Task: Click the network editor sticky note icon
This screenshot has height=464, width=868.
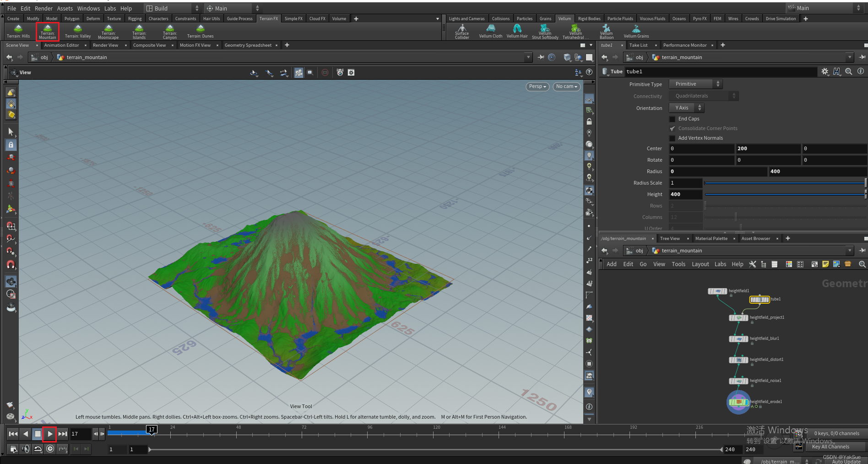Action: click(x=825, y=264)
